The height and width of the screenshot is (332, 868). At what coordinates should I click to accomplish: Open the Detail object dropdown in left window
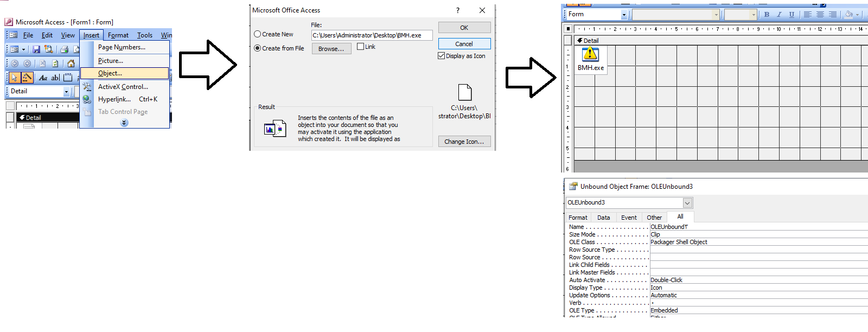[66, 92]
